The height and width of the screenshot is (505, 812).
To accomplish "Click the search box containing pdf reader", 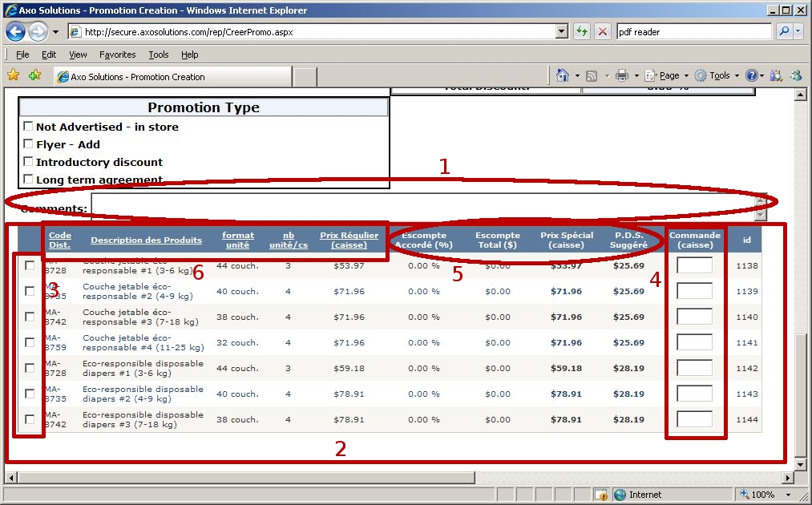I will [694, 32].
